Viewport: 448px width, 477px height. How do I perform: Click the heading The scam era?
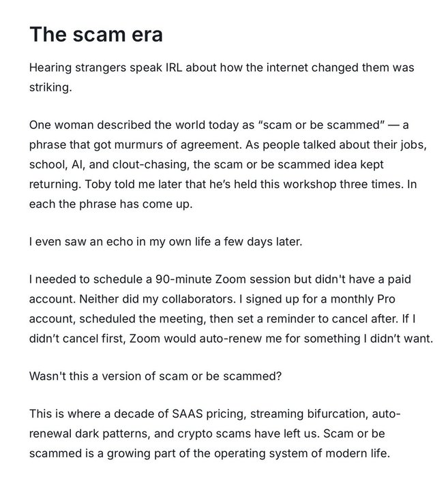tap(96, 34)
